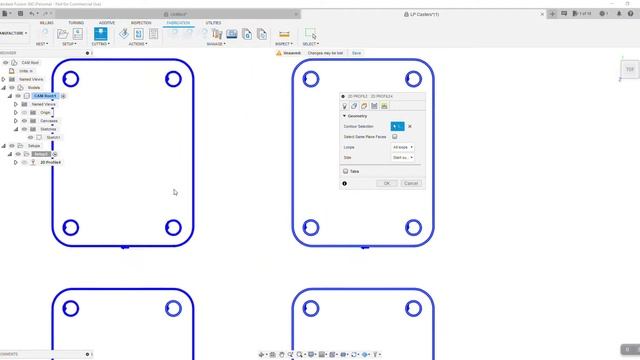Screen dimensions: 640x360
Task: Toggle visibility eye of Origin folder
Action: (24, 113)
